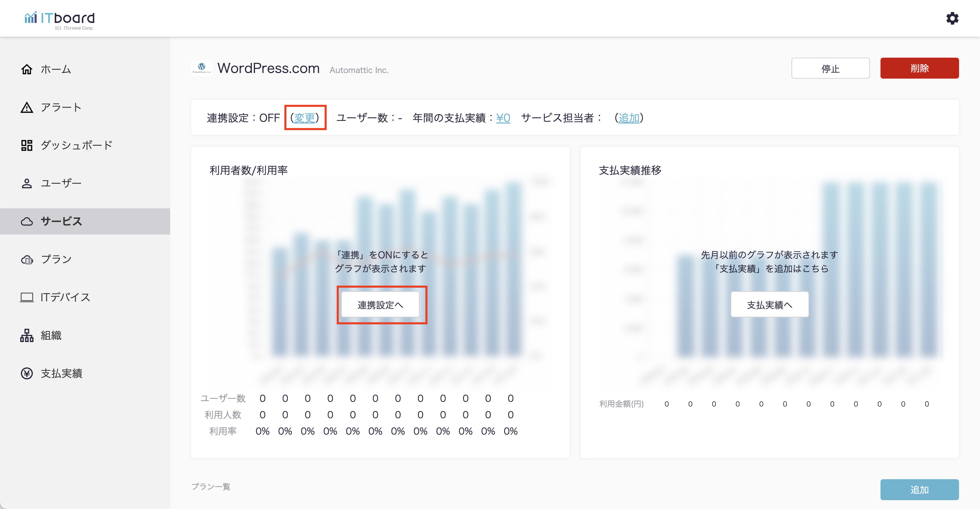This screenshot has width=980, height=509.
Task: Click the ¥0 annual payment link
Action: [x=503, y=118]
